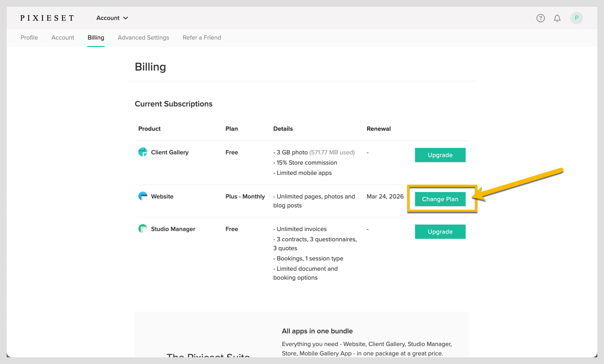Click Change Plan for the Website subscription
Screen dimensions: 604x364
[440, 199]
